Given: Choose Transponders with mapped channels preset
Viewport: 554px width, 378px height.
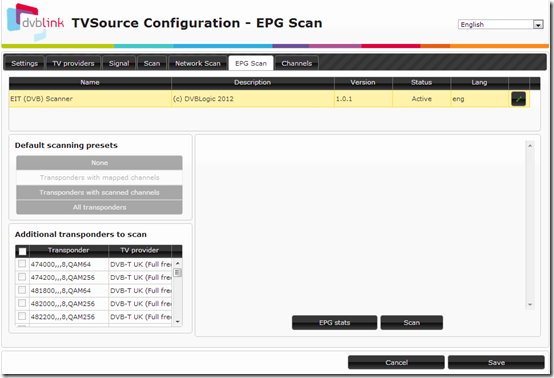Looking at the screenshot, I should click(99, 178).
